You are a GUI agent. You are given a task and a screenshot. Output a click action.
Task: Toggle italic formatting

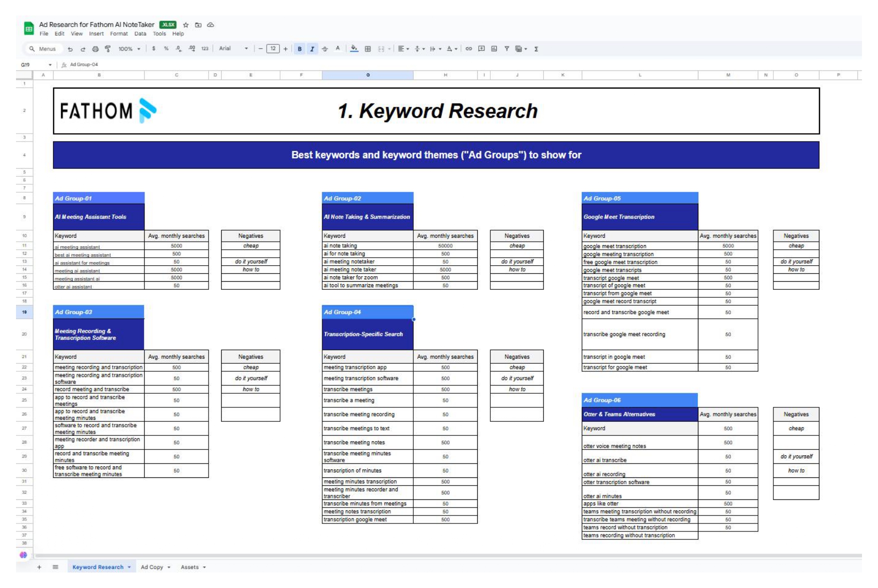click(x=312, y=49)
